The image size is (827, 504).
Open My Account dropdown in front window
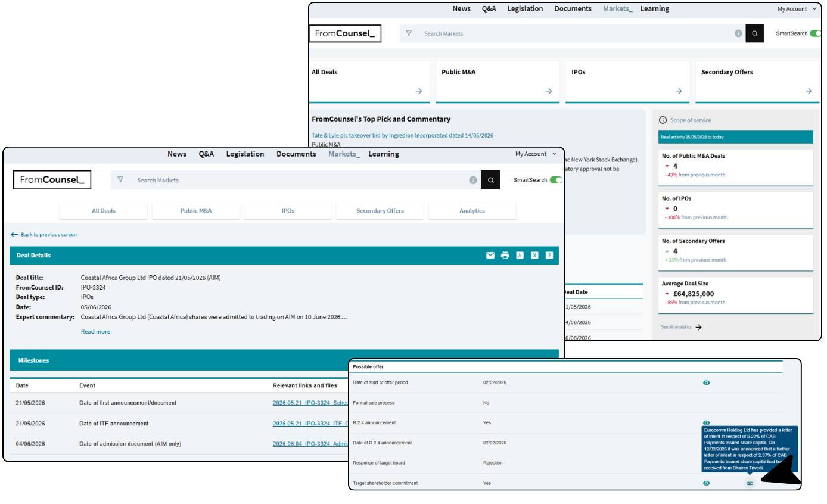point(536,154)
